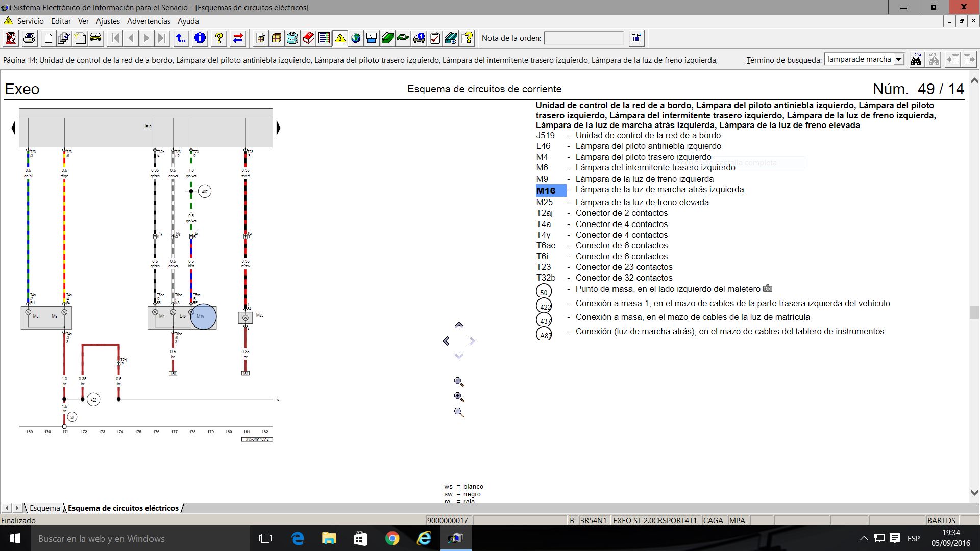Click the blank new page icon
The height and width of the screenshot is (551, 980).
pyautogui.click(x=48, y=38)
